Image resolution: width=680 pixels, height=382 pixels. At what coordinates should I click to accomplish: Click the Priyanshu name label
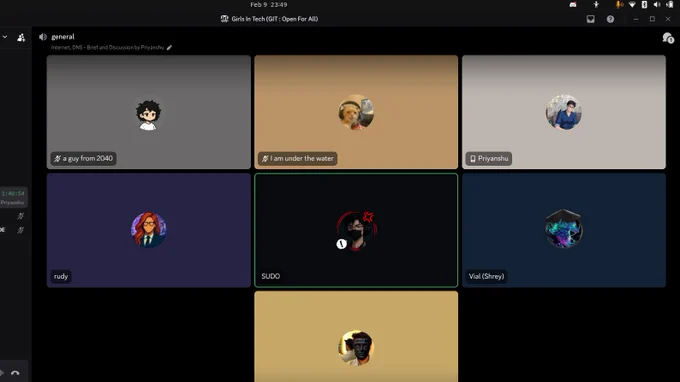click(489, 159)
